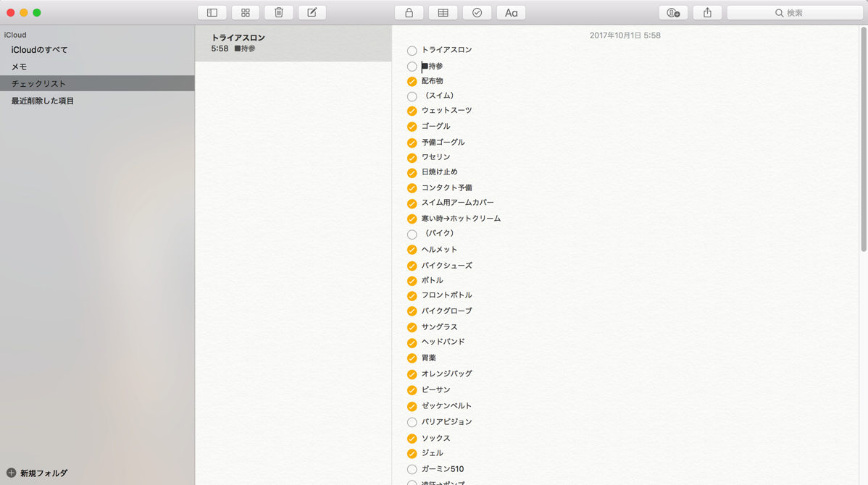Uncheck the ウェットスーツ item
Image resolution: width=868 pixels, height=485 pixels.
click(412, 111)
